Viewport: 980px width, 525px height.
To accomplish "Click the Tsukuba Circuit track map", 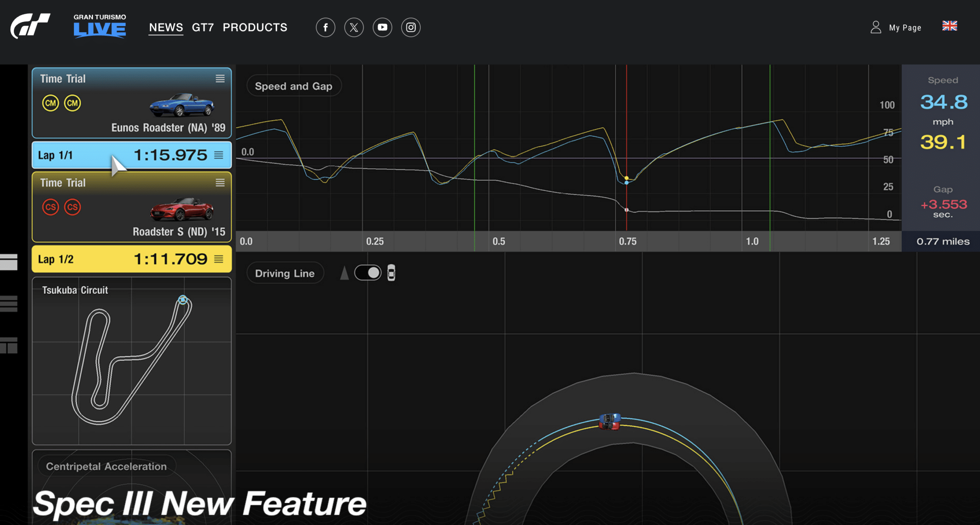I will (x=131, y=362).
